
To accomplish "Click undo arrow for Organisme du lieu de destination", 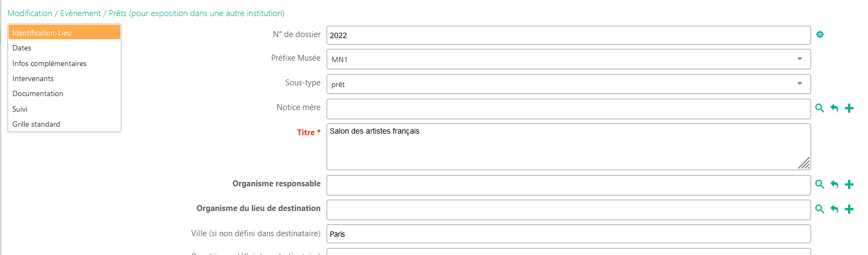I will [834, 209].
